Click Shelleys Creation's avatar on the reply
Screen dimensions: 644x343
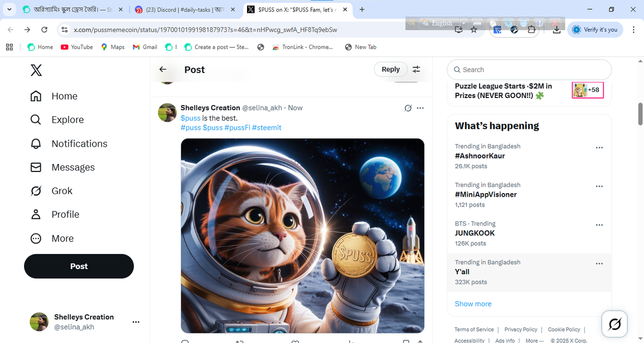point(167,113)
